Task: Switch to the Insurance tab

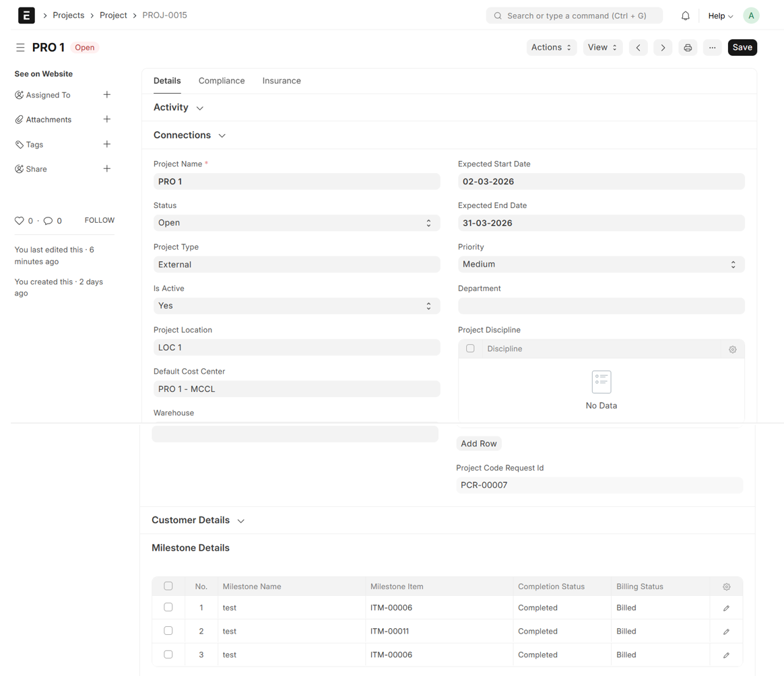Action: [282, 81]
